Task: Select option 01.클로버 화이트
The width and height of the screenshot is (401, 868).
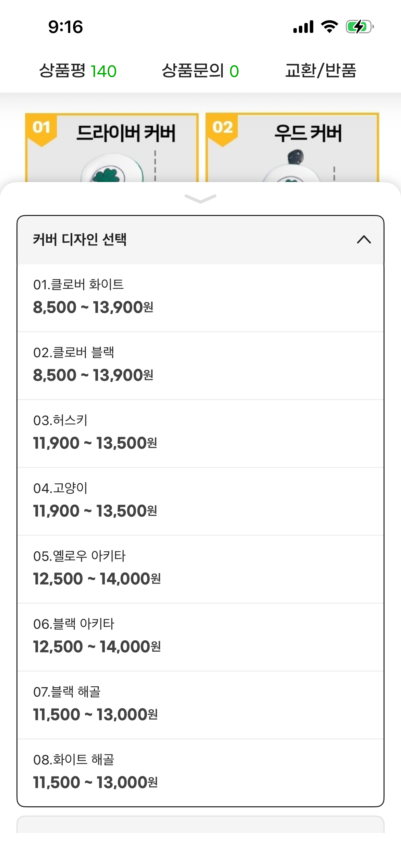Action: [x=200, y=297]
